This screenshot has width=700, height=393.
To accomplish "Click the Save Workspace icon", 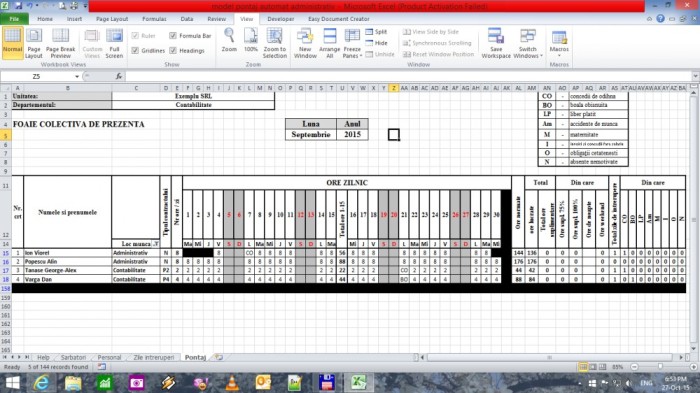I will pos(496,42).
